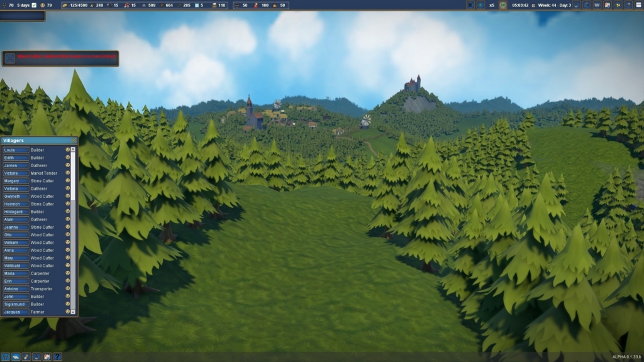Viewport: 644px width, 362px height.
Task: Select villager William in the list
Action: tap(16, 243)
